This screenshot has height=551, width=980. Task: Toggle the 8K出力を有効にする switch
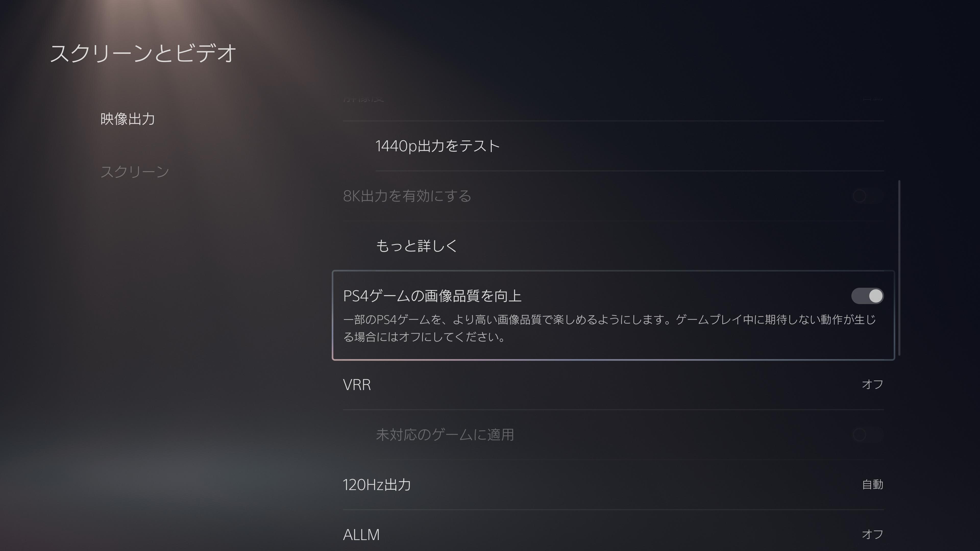point(867,196)
